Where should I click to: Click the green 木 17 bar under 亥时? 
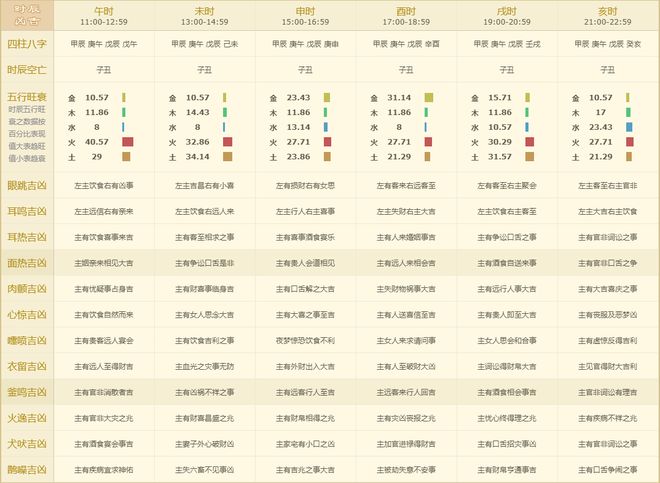coord(628,112)
